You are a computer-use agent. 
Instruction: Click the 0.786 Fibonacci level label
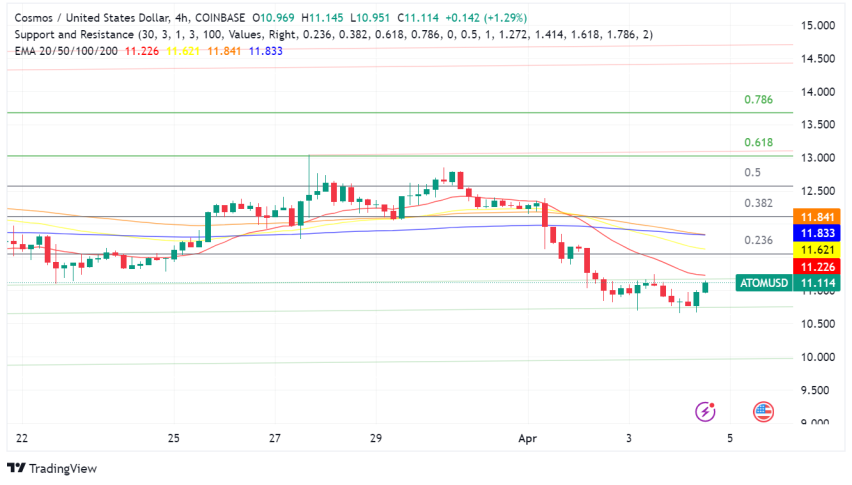758,100
